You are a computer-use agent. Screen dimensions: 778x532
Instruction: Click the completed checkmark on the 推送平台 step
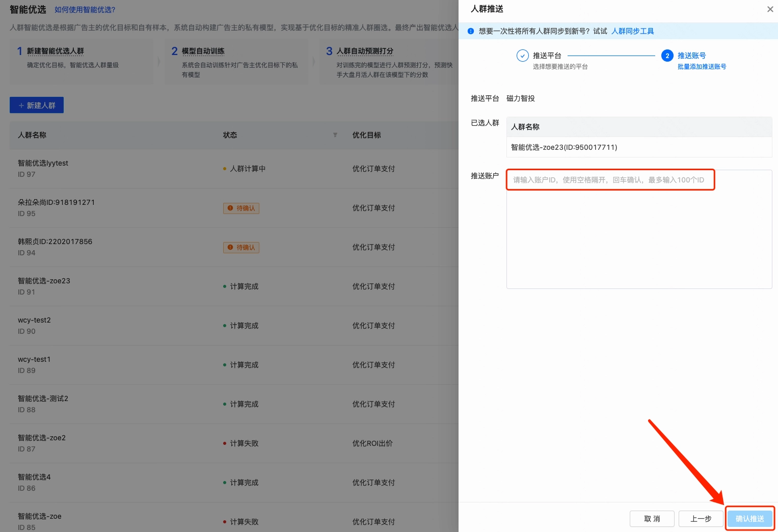[522, 56]
